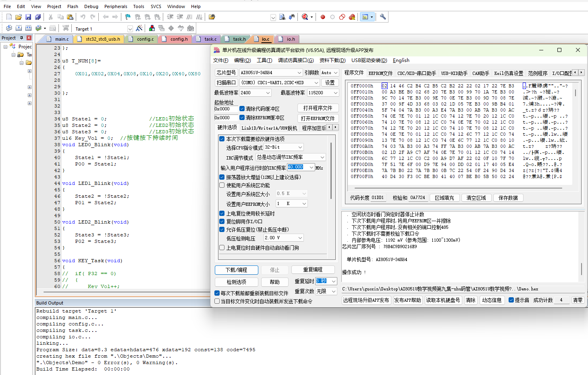Toggle the reload target file before download checkbox
The image size is (588, 375).
point(217,293)
